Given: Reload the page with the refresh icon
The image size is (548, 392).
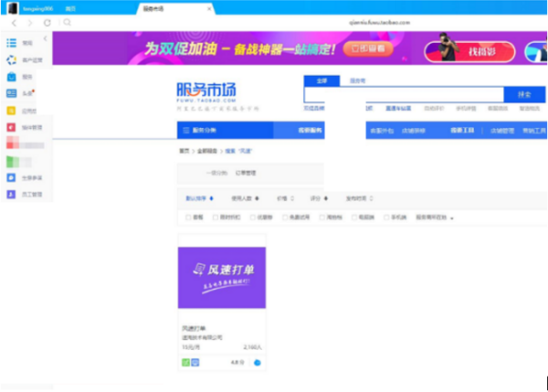Looking at the screenshot, I should click(x=48, y=22).
